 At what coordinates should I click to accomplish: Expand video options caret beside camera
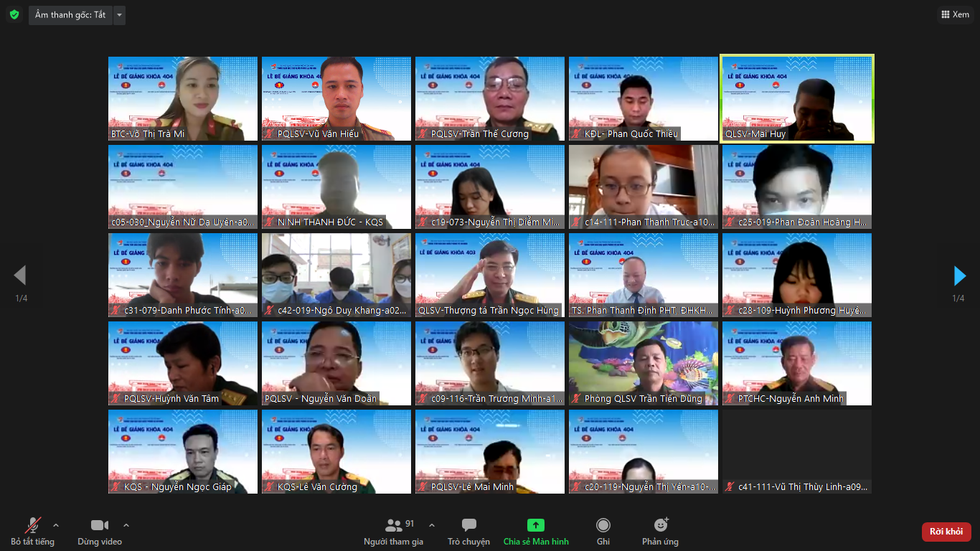click(126, 525)
